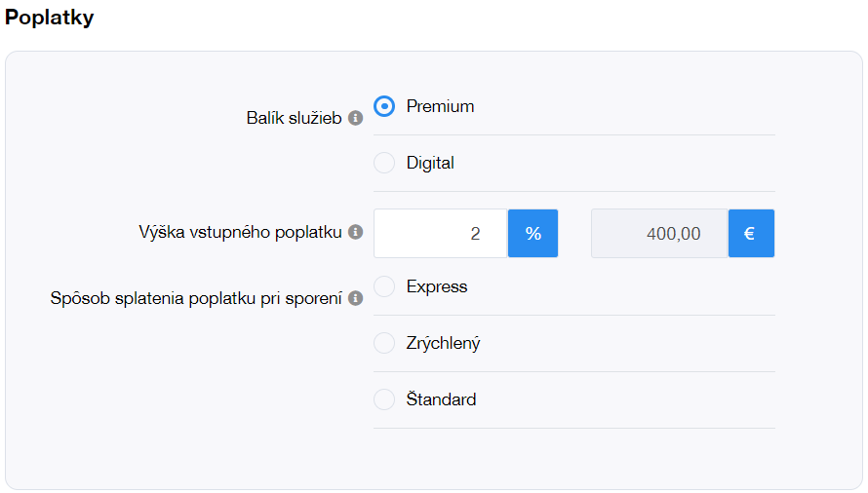
Task: Click the Výška vstupného poplatku label
Action: 240,232
